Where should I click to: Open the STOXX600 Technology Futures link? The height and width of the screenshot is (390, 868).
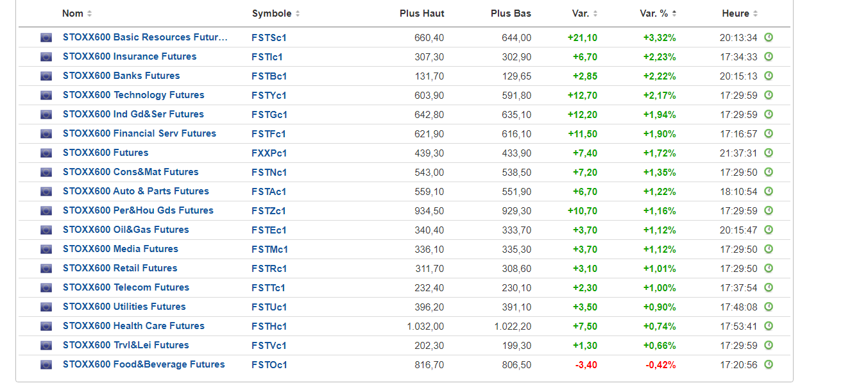click(x=133, y=95)
